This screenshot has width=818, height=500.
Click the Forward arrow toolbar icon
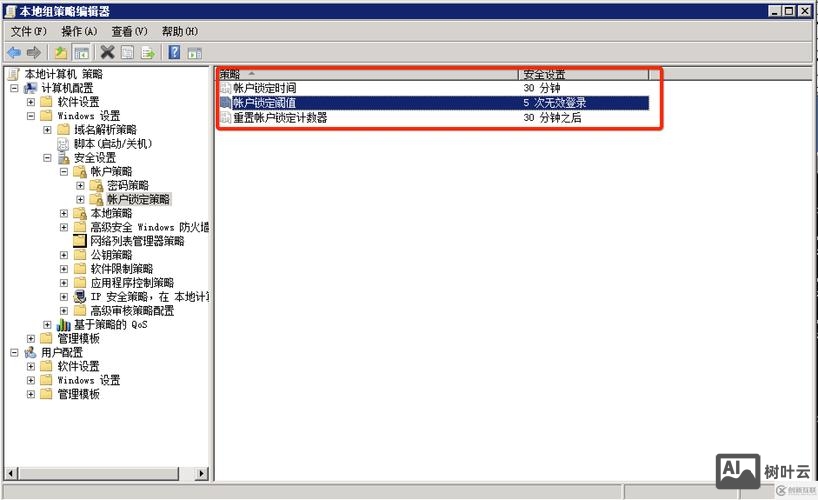pyautogui.click(x=34, y=52)
